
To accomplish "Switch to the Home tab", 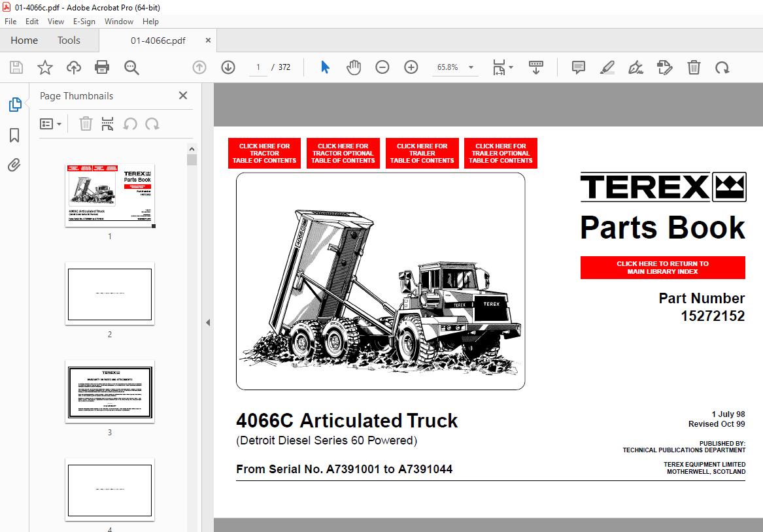I will 24,41.
